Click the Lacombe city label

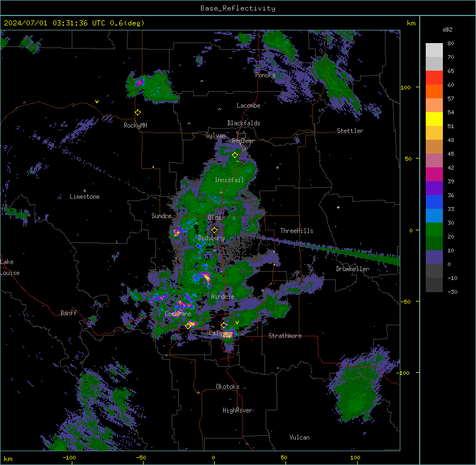click(x=248, y=105)
